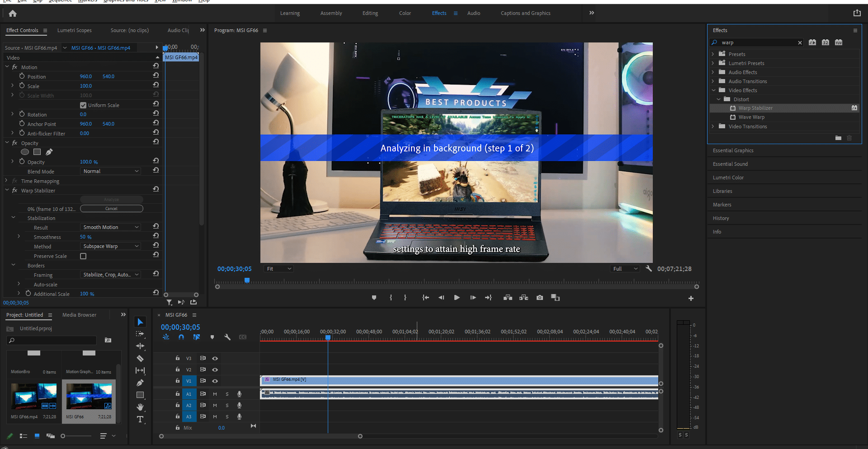This screenshot has width=868, height=449.
Task: Uncheck Uniform Scale checkbox
Action: 83,105
